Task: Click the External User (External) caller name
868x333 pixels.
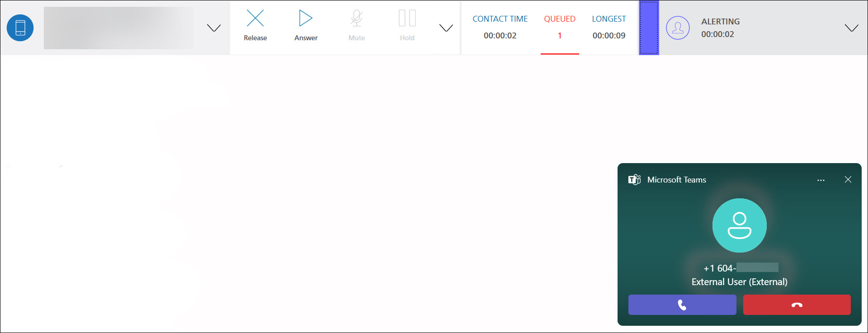Action: coord(740,282)
